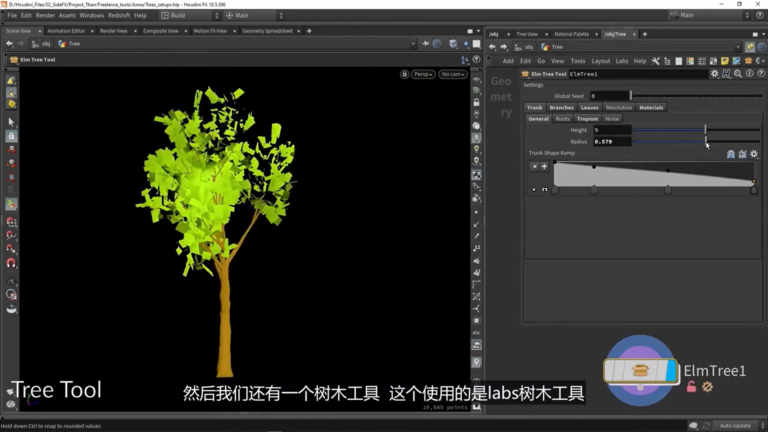Screen dimensions: 768x432
Task: Click the magnet snapping icon
Action: (x=11, y=263)
